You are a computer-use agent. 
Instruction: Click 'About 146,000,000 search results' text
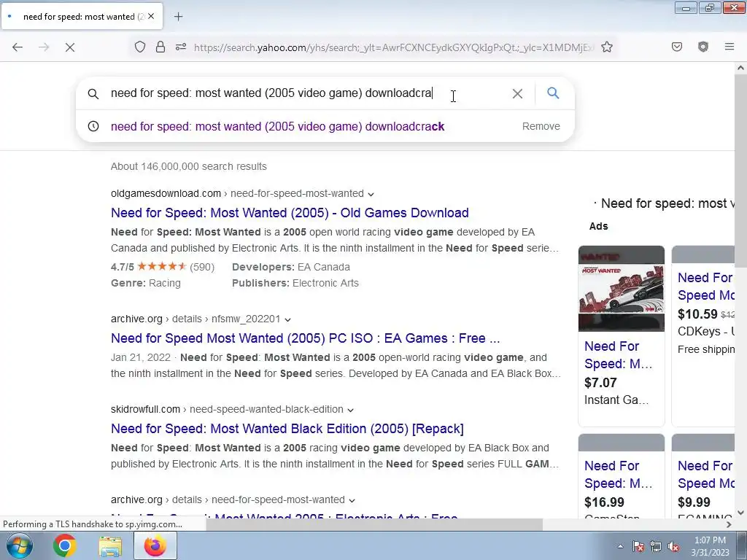tap(189, 166)
